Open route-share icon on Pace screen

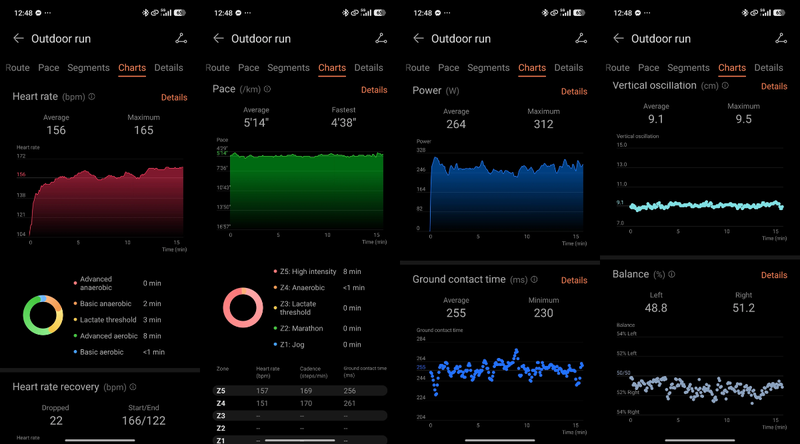point(381,38)
